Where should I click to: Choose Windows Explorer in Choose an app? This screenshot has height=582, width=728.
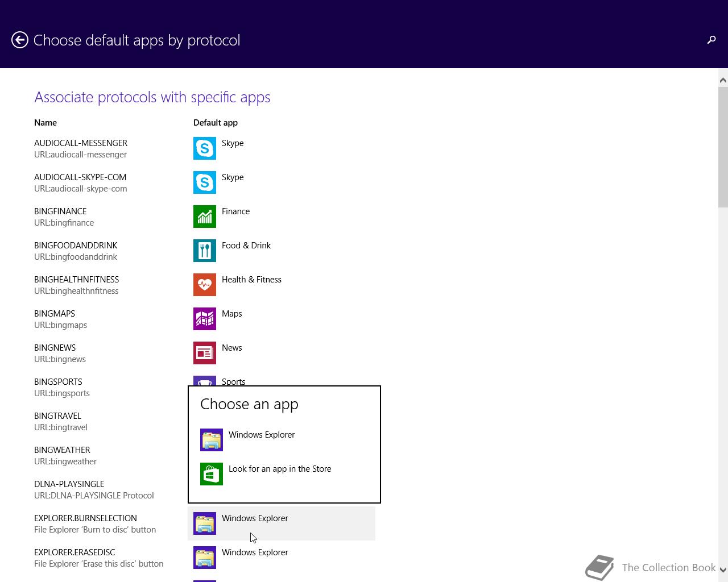284,440
